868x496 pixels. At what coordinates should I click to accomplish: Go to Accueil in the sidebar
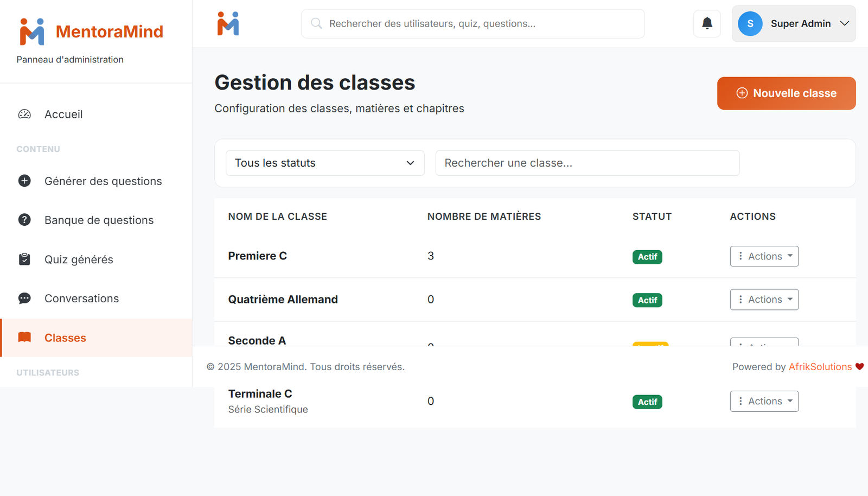click(x=63, y=114)
